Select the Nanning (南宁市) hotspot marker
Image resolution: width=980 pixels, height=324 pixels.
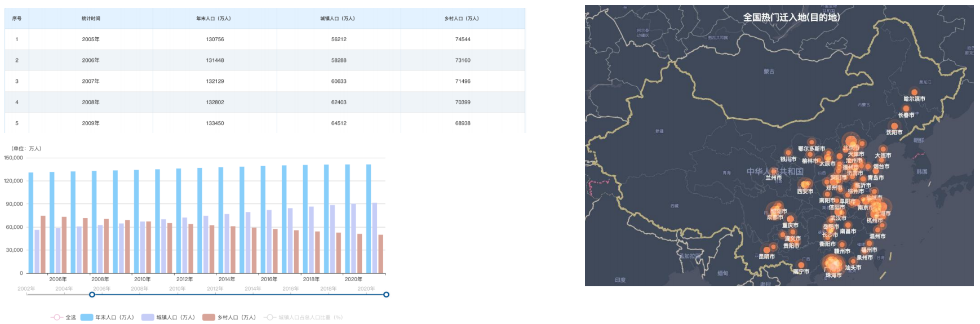click(801, 265)
